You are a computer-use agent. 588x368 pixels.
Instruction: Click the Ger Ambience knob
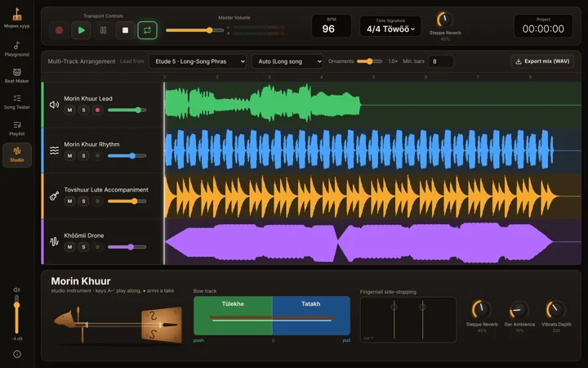click(x=519, y=310)
